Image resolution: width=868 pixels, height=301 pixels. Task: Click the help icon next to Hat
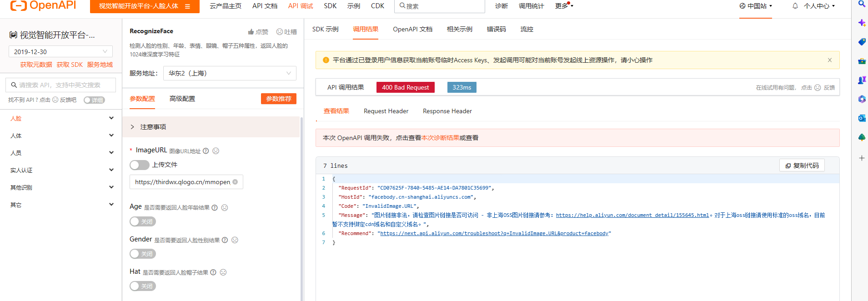click(x=213, y=272)
